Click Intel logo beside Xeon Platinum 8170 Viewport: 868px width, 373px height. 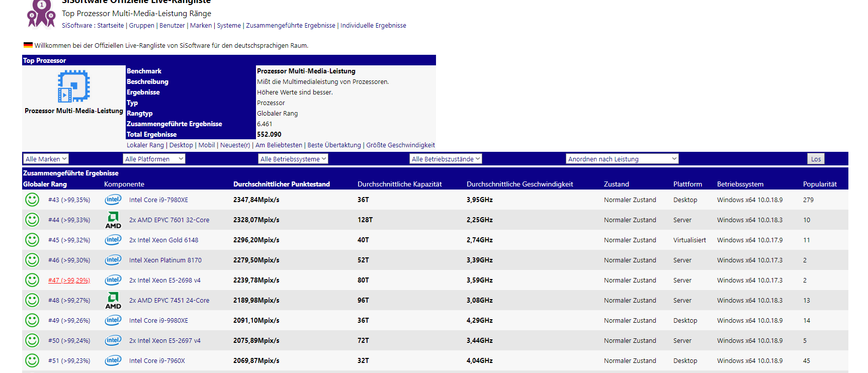pyautogui.click(x=113, y=260)
